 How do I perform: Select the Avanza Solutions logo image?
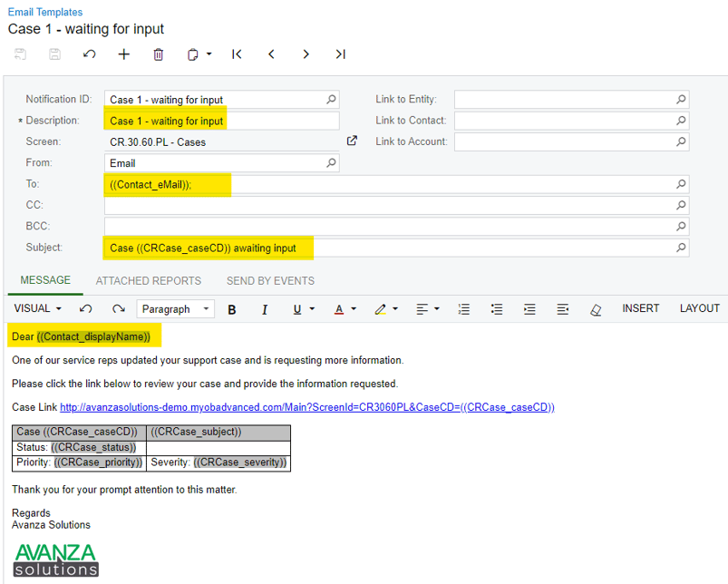(x=55, y=560)
